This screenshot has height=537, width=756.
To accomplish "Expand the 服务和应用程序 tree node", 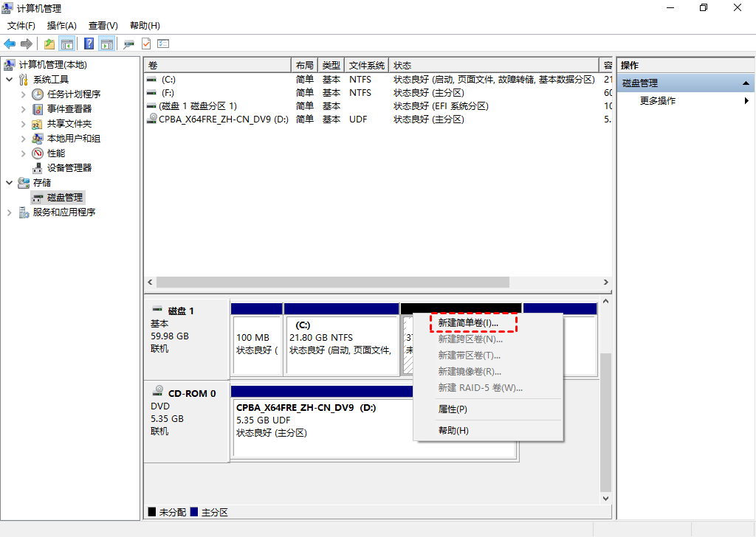I will pos(9,212).
